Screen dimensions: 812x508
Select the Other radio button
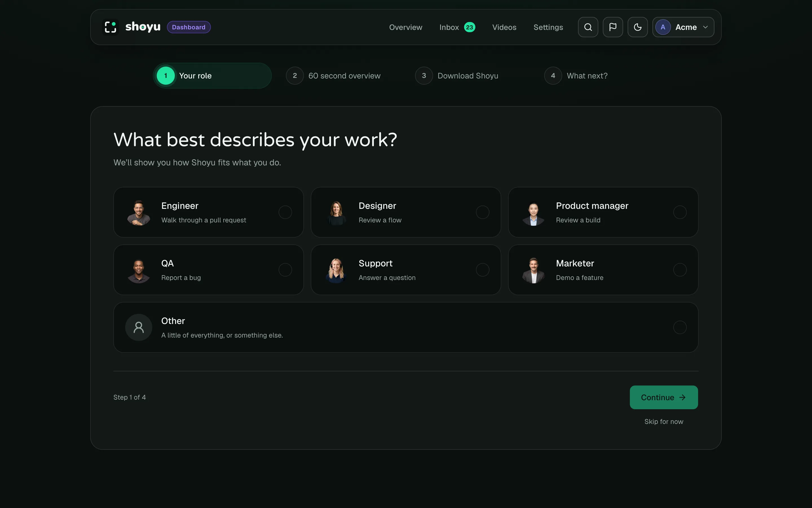(680, 327)
